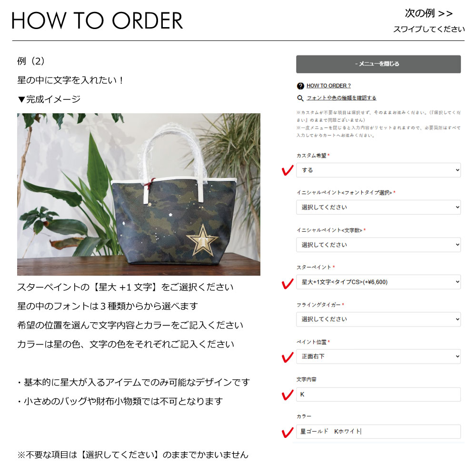Open the ペイント位置 dropdown showing 正面右下
This screenshot has height=476, width=476.
coord(378,357)
